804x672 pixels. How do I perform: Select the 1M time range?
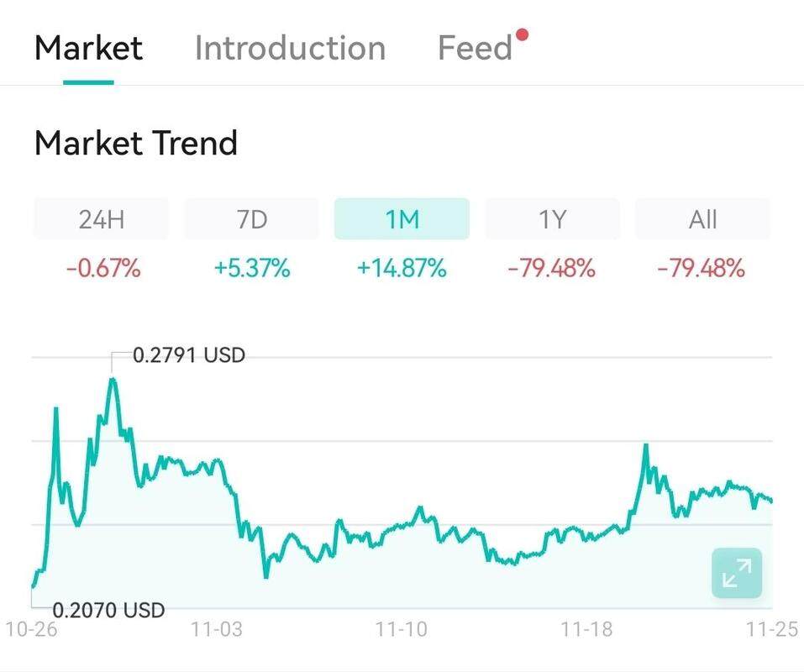(x=402, y=219)
